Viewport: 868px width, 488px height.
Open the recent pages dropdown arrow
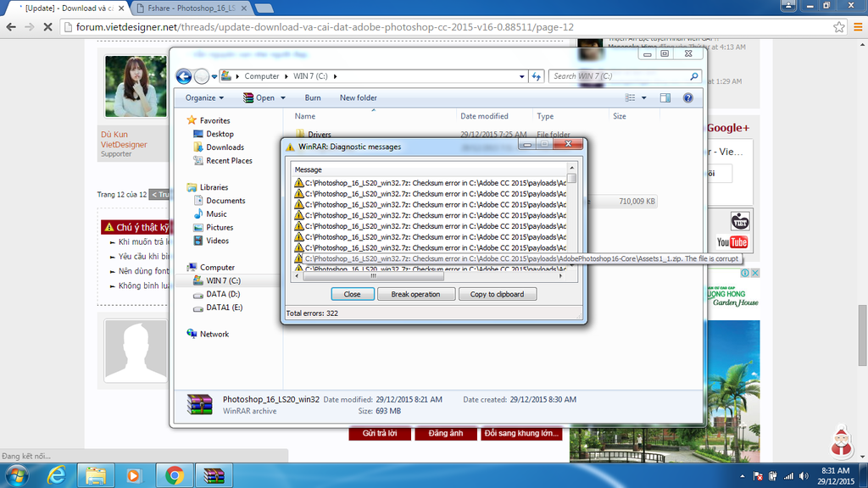coord(214,76)
